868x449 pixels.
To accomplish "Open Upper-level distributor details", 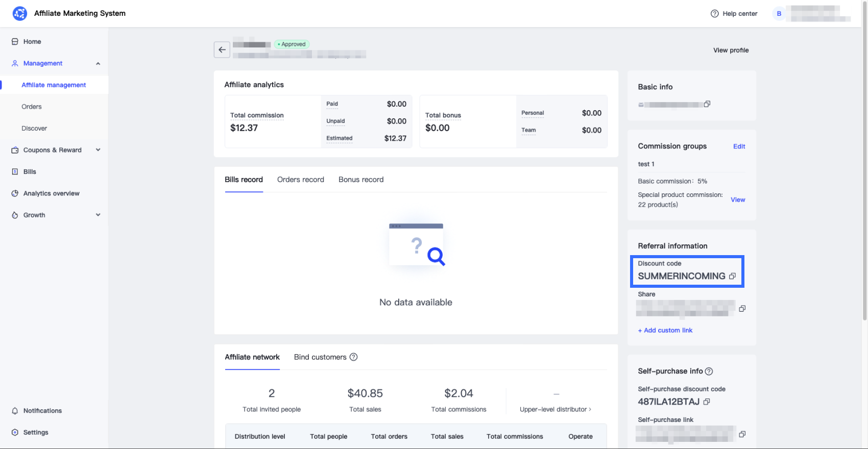I will (555, 409).
